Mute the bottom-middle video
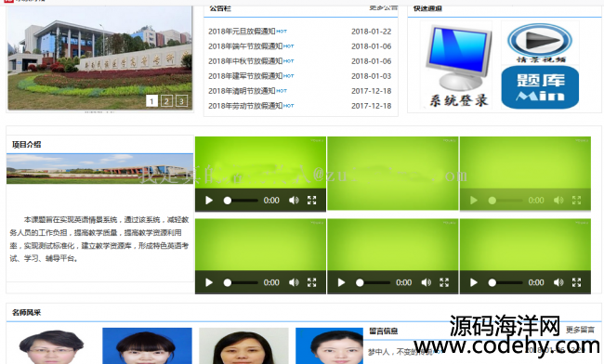Screen dimensions: 604x364 [x=426, y=283]
